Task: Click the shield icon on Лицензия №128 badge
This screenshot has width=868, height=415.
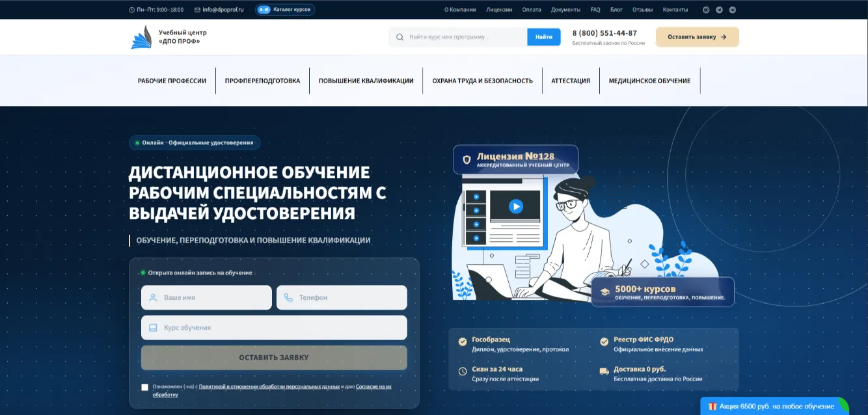Action: [x=467, y=159]
